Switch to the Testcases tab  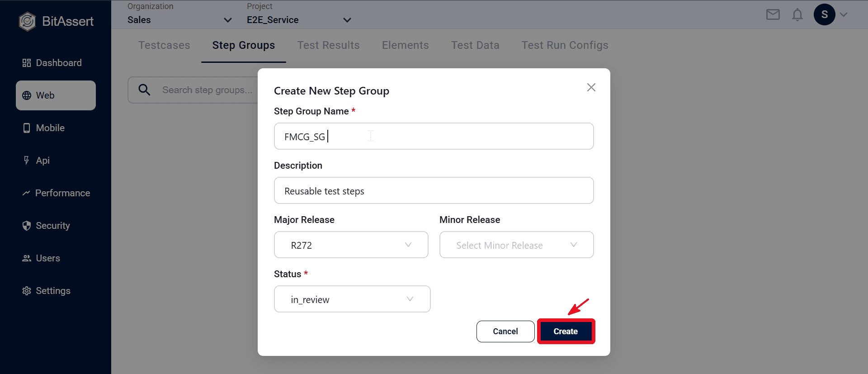click(x=164, y=45)
